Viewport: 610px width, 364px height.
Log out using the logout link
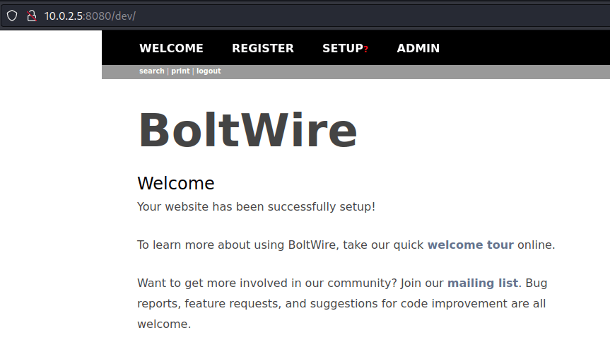coord(209,71)
